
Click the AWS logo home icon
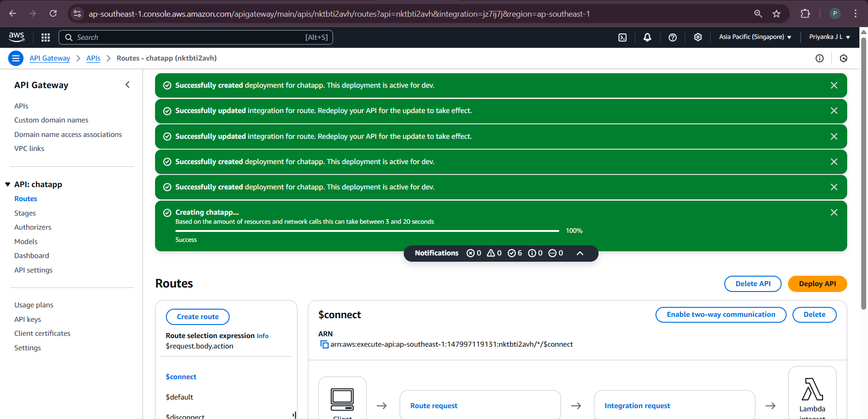(x=16, y=37)
